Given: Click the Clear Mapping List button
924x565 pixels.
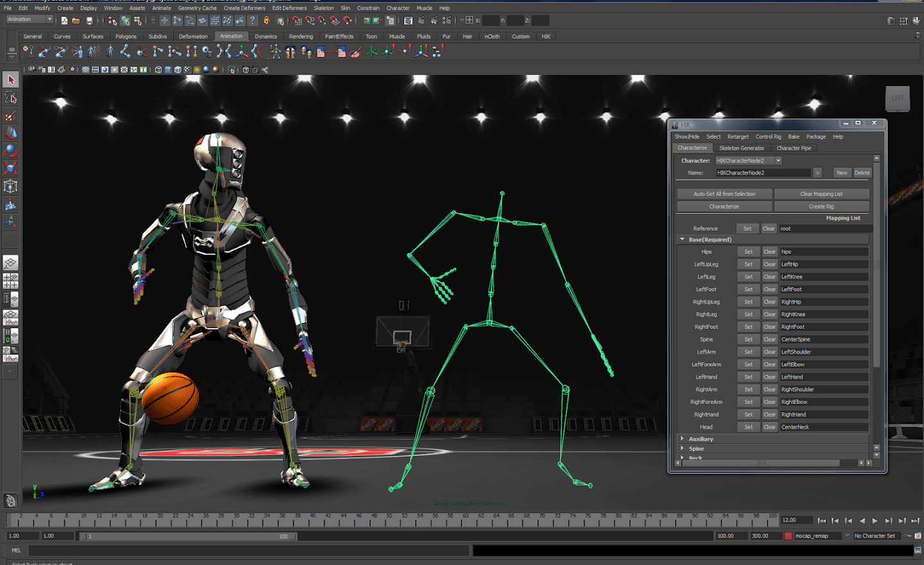Looking at the screenshot, I should [821, 194].
